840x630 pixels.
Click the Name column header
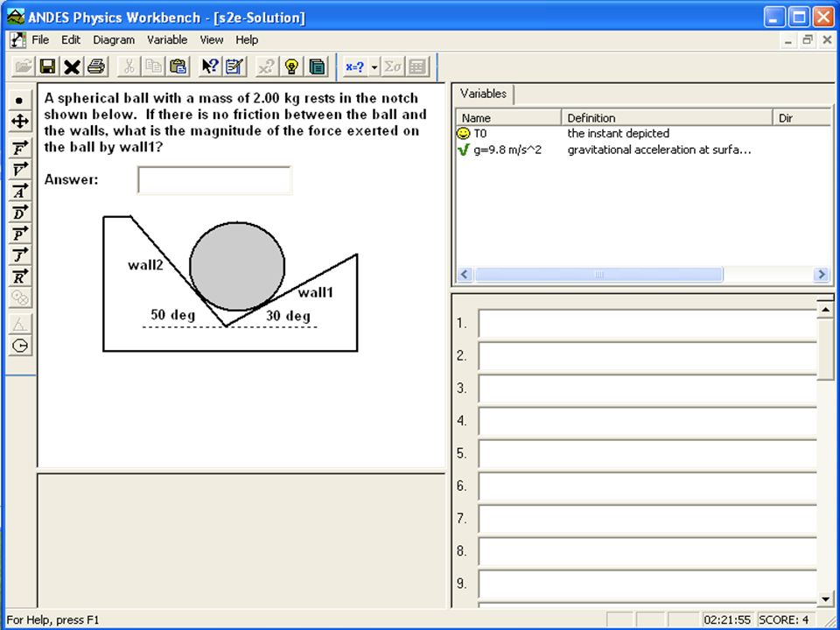(508, 118)
